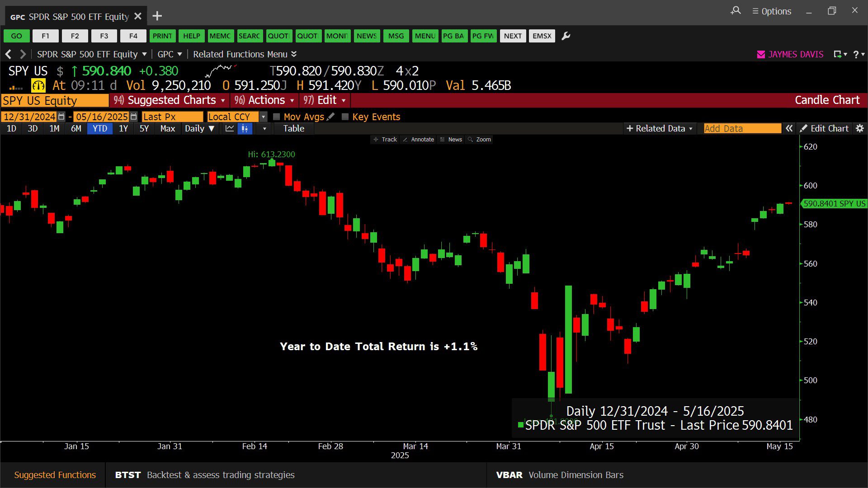Open the start date calendar picker
Image resolution: width=868 pixels, height=488 pixels.
pyautogui.click(x=61, y=117)
